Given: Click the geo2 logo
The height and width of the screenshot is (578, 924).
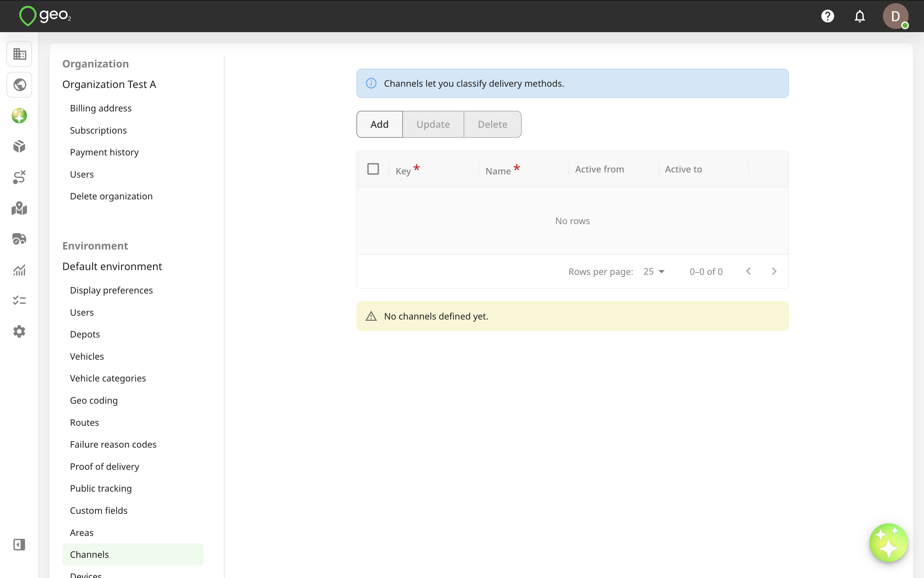Looking at the screenshot, I should point(45,16).
